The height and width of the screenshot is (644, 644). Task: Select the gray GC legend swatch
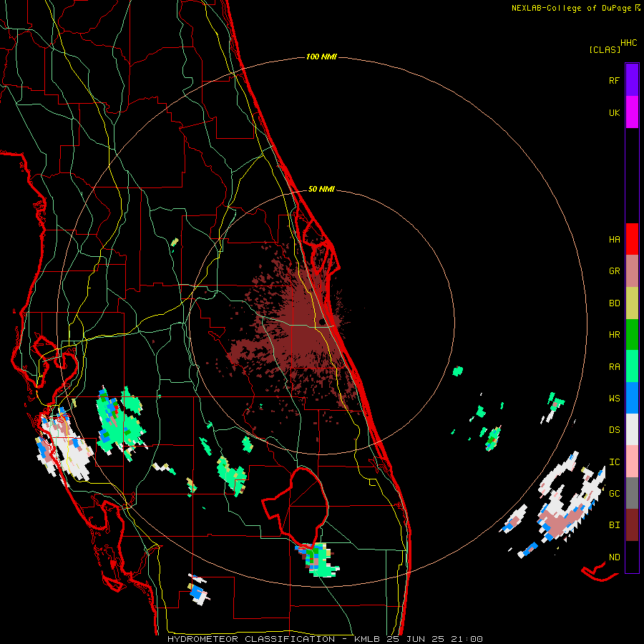coord(632,493)
